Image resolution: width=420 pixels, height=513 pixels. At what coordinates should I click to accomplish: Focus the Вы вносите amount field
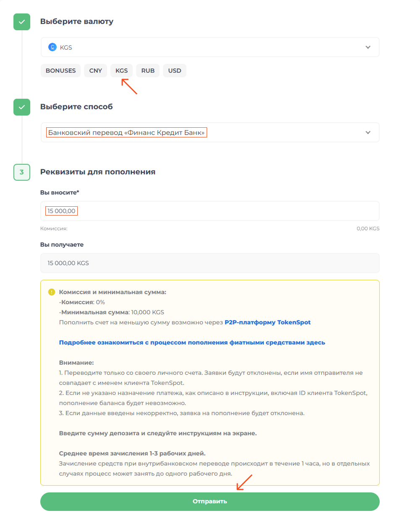click(210, 211)
